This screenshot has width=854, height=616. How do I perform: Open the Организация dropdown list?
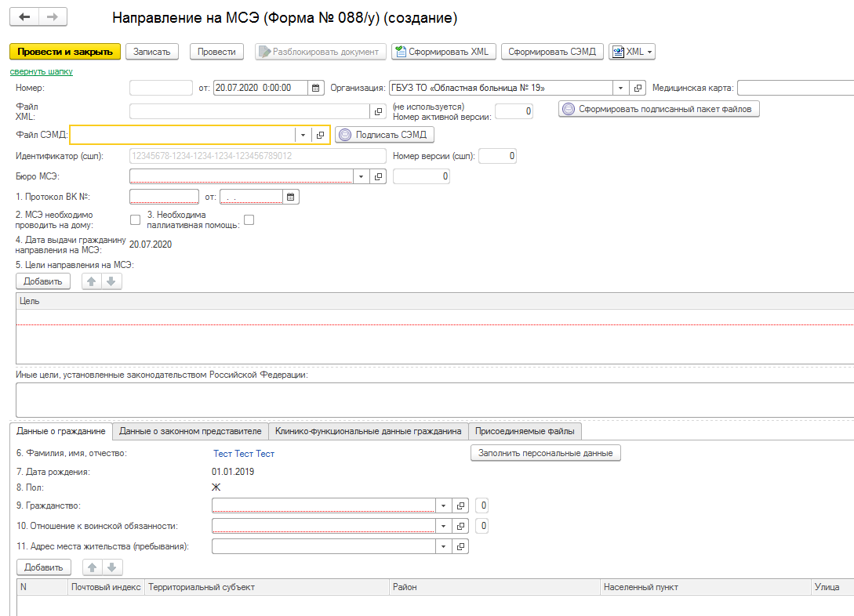(x=620, y=88)
